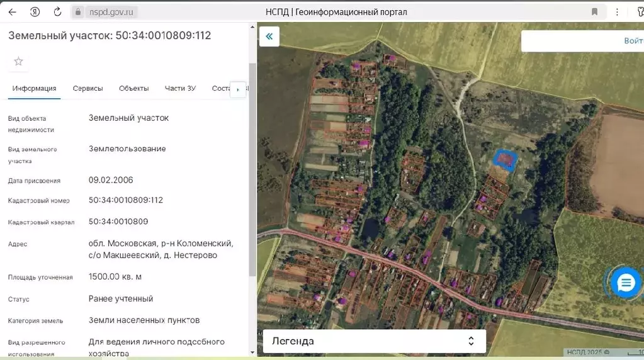This screenshot has width=644, height=360.
Task: Reload the current page
Action: 57,12
